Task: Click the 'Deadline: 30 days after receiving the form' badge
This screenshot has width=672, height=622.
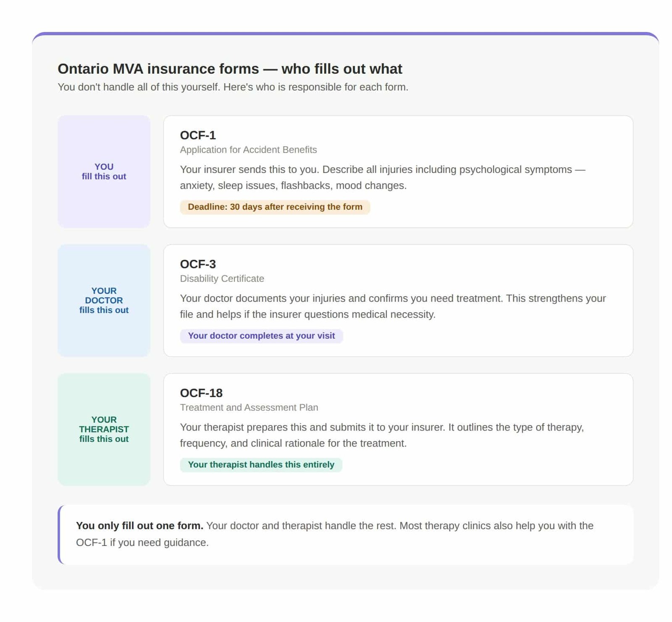Action: 275,207
